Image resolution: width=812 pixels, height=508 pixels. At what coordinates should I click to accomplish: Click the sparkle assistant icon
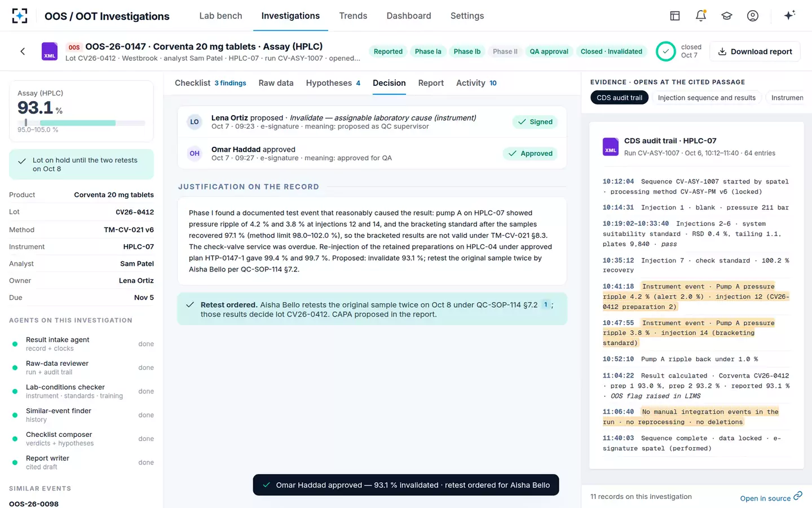click(789, 15)
